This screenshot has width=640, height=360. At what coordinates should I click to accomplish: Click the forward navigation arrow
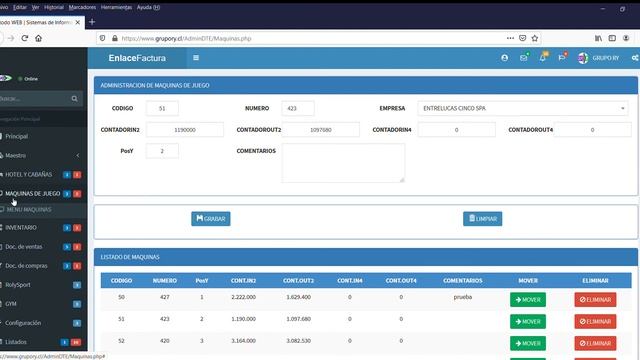[11, 38]
